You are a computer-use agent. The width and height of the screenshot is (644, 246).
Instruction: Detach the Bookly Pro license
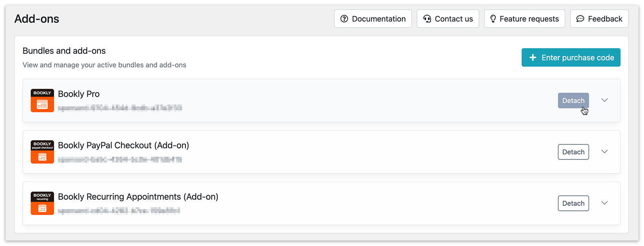(573, 100)
